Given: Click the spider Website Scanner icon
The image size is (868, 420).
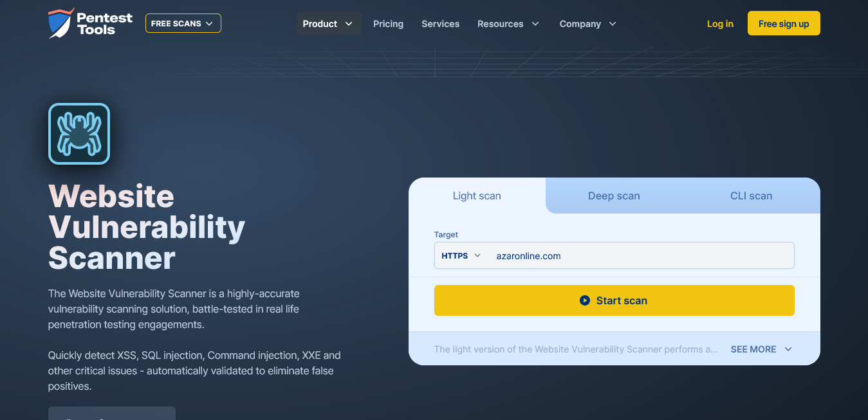Looking at the screenshot, I should click(79, 134).
